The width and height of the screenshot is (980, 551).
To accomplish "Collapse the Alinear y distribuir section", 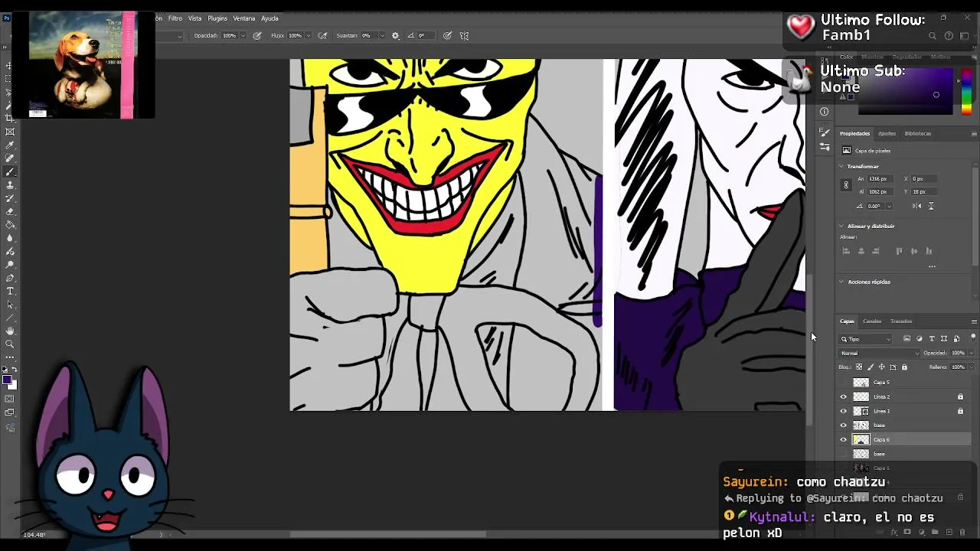I will coord(841,226).
